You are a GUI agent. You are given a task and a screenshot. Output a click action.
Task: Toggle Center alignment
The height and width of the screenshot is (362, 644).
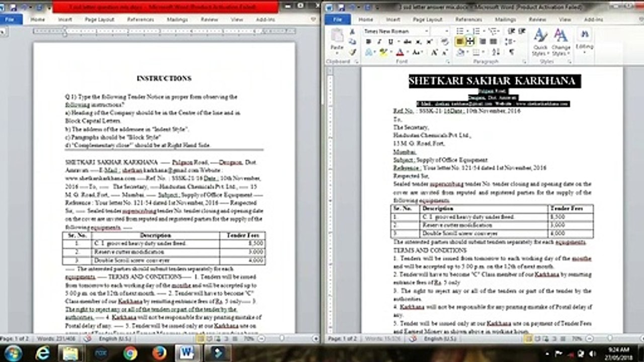point(470,41)
